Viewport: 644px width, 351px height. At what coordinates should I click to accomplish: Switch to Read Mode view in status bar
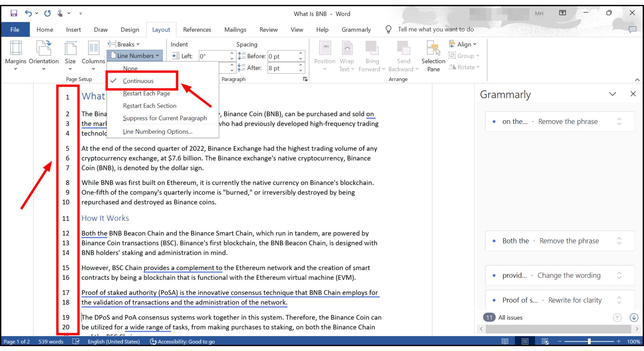[x=505, y=341]
